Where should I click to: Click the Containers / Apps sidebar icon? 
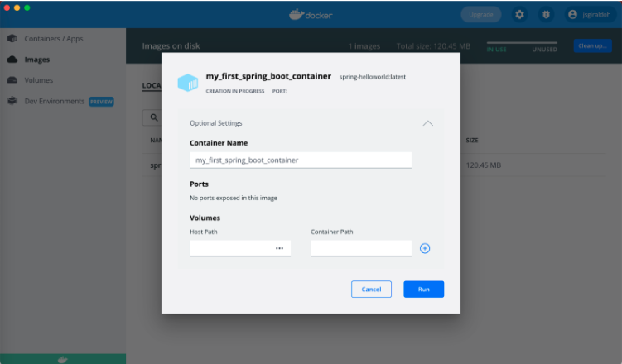(x=12, y=39)
